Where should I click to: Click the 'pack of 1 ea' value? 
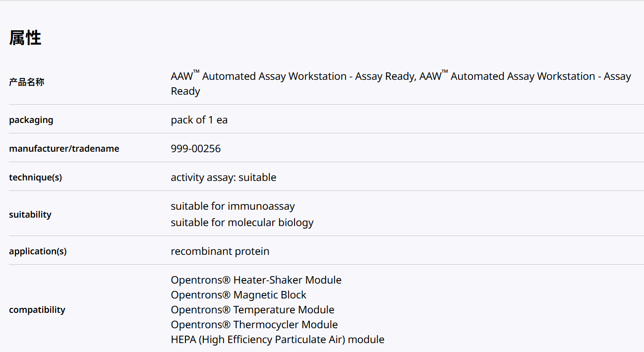(199, 120)
